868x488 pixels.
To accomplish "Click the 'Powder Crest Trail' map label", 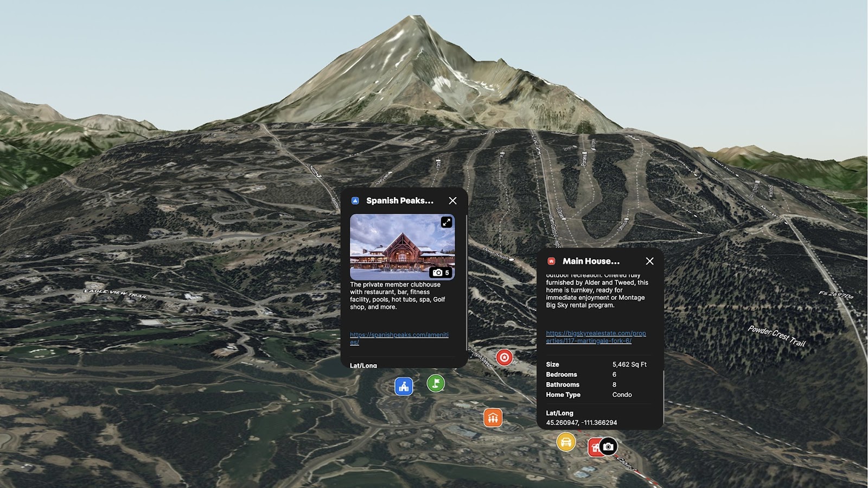I will [776, 336].
